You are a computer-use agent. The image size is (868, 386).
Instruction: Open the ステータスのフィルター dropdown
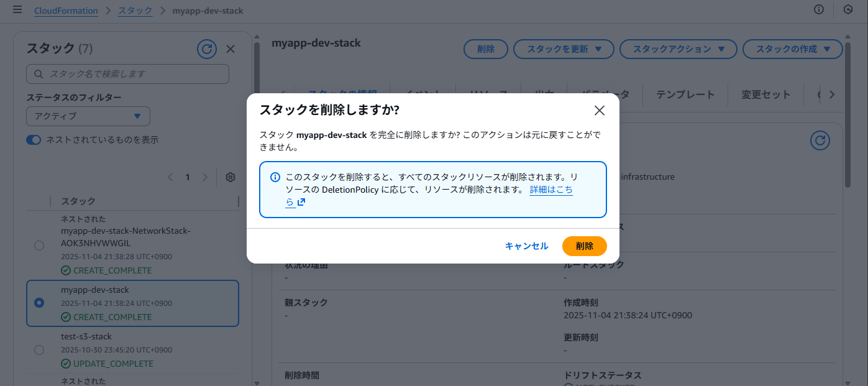click(x=88, y=116)
